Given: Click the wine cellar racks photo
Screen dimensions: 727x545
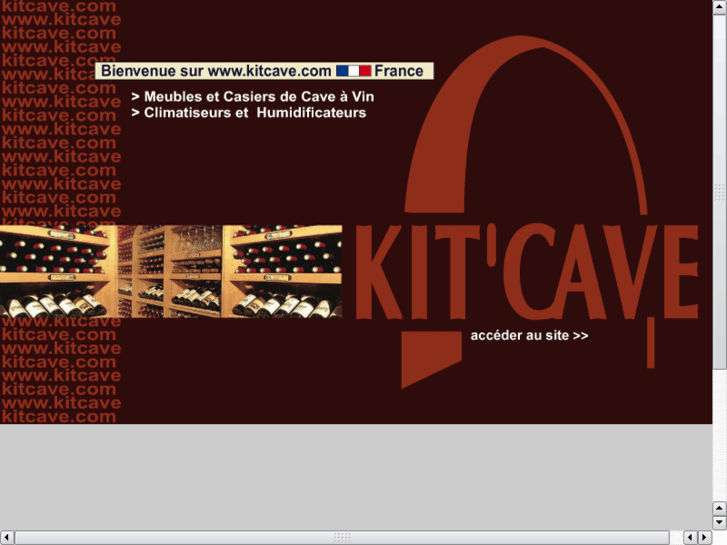Looking at the screenshot, I should coord(171,271).
